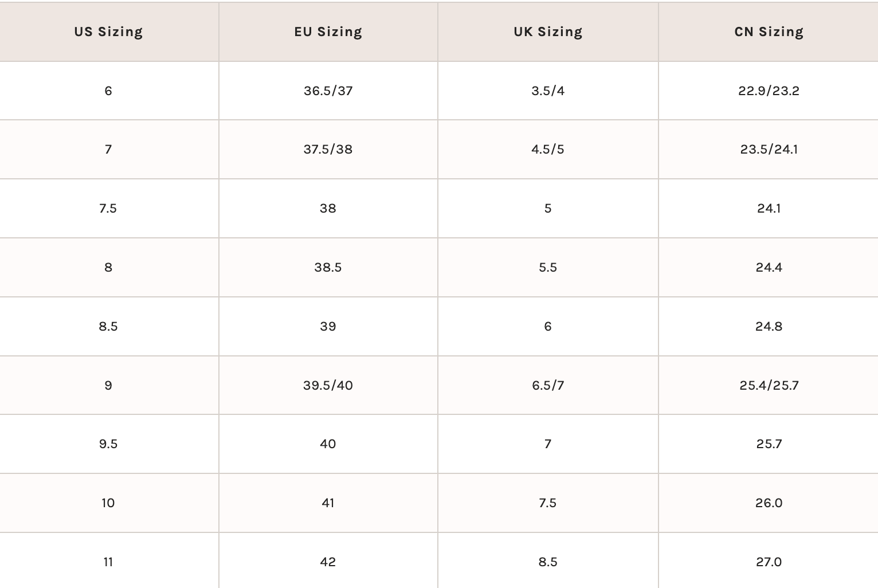Click the CN size 22.9/23.2 cell
878x588 pixels.
point(769,91)
